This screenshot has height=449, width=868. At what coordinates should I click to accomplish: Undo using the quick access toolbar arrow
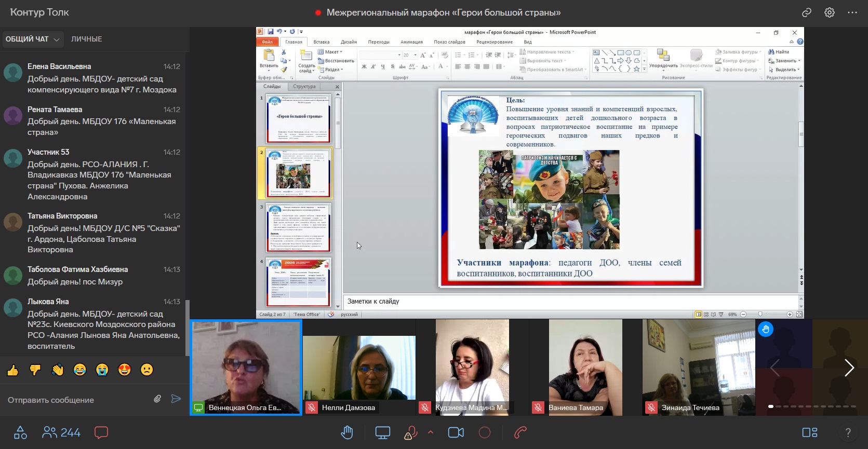(279, 32)
